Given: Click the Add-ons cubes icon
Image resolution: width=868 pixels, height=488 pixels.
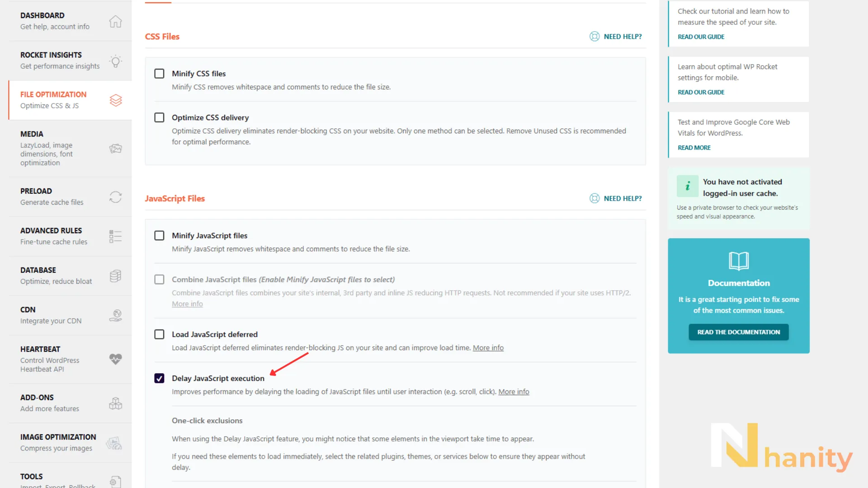Looking at the screenshot, I should tap(116, 403).
